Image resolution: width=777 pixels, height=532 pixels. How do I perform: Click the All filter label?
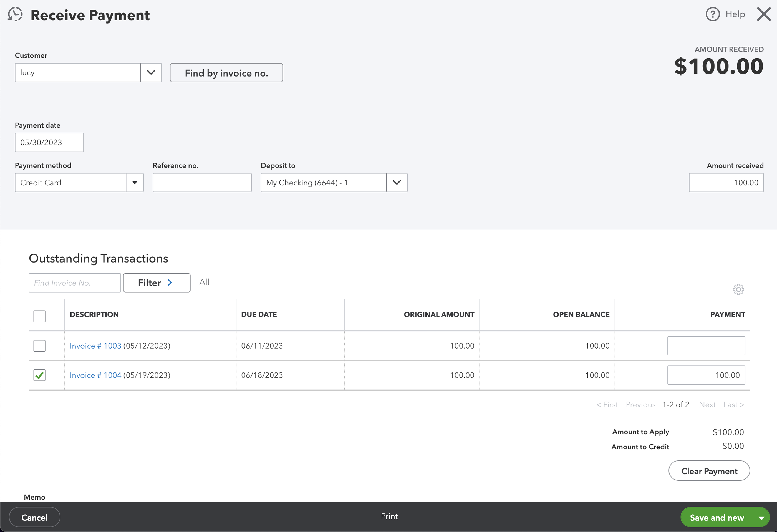click(204, 282)
